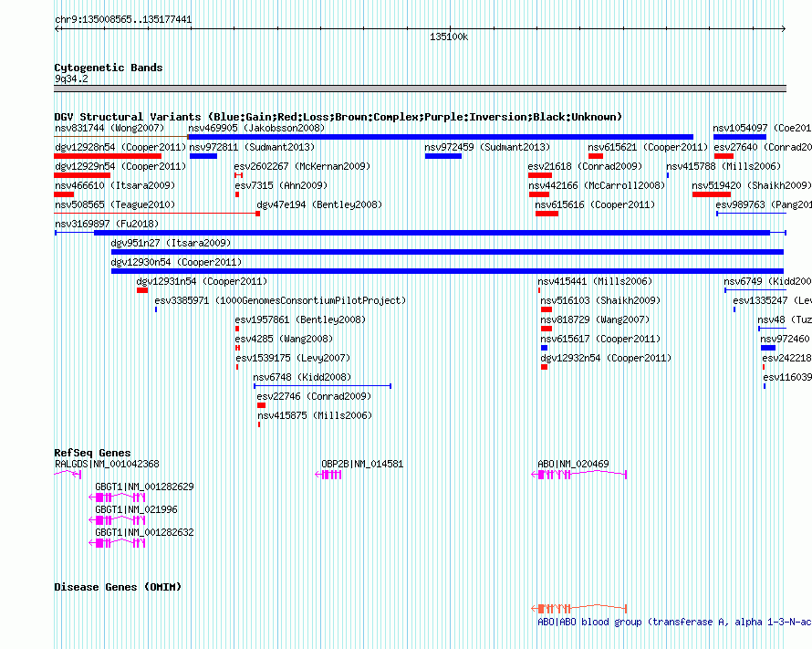Select the DGV Structural Variants track title
Viewport: 812px width, 649px height.
coord(338,117)
